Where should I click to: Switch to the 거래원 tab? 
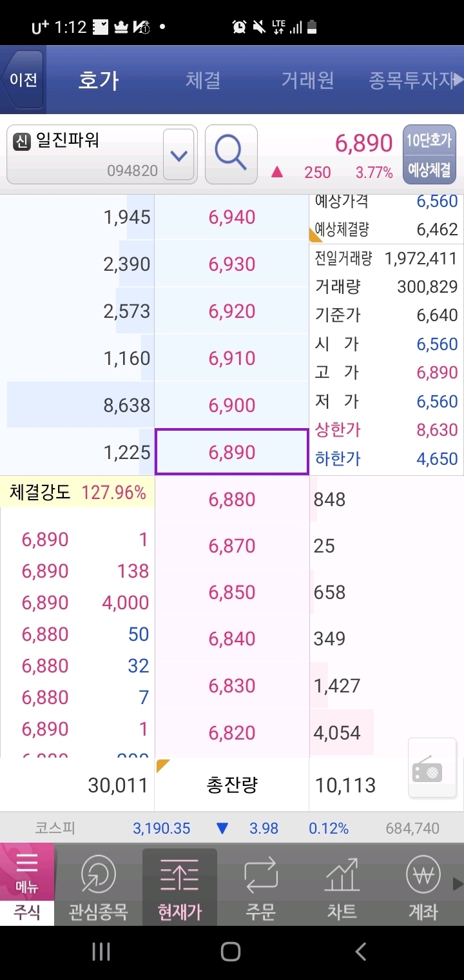(307, 80)
